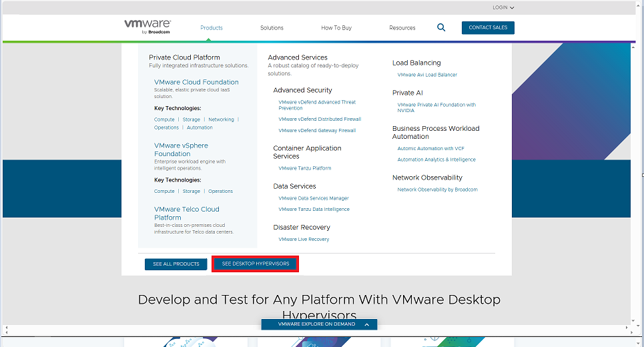Screen dimensions: 644x347
Task: Open VMware vSphere Foundation link
Action: tap(181, 149)
